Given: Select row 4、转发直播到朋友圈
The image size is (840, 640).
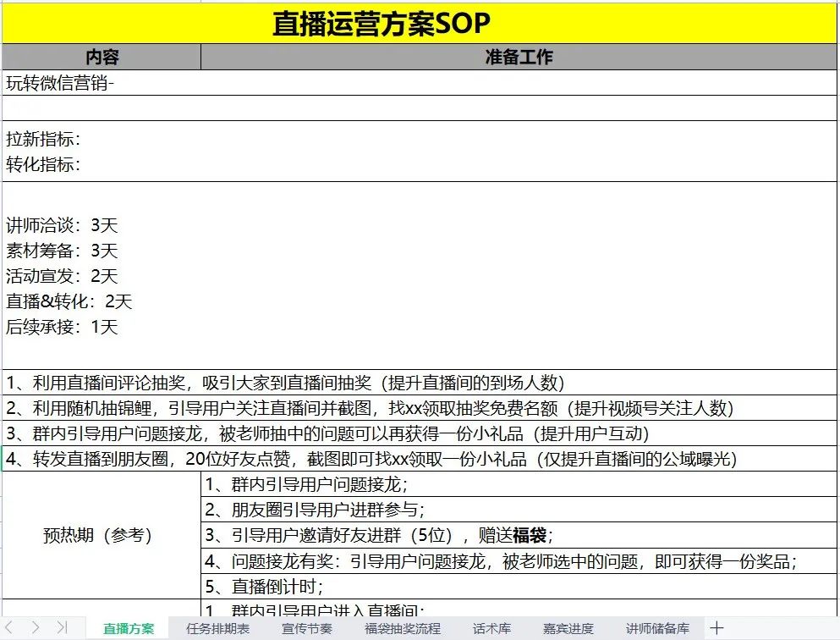Looking at the screenshot, I should click(x=419, y=459).
